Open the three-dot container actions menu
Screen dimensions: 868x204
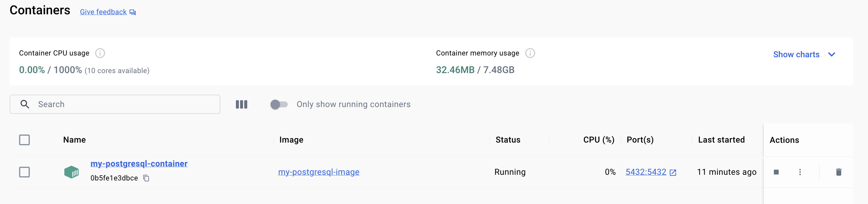click(x=800, y=172)
